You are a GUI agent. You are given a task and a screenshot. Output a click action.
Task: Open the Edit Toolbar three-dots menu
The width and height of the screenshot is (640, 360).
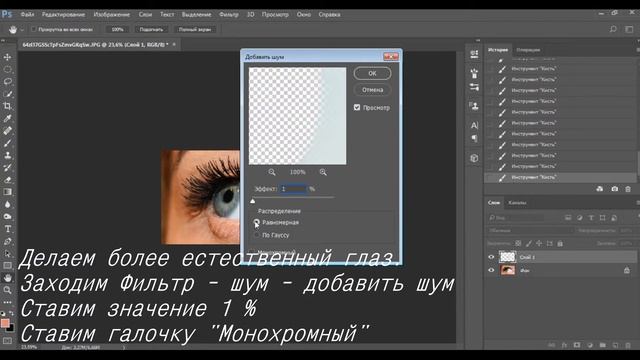(7, 302)
